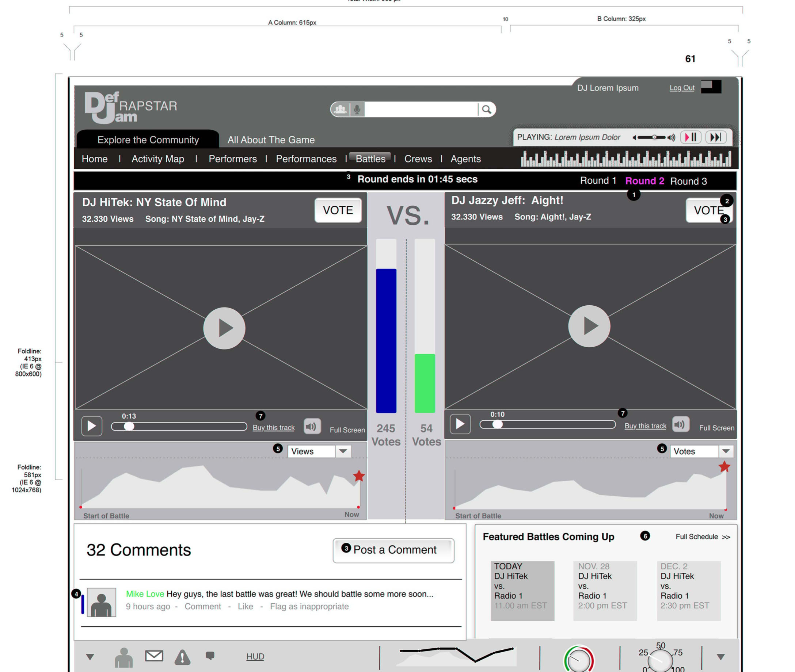
Task: Click the search magnifier icon
Action: click(486, 110)
